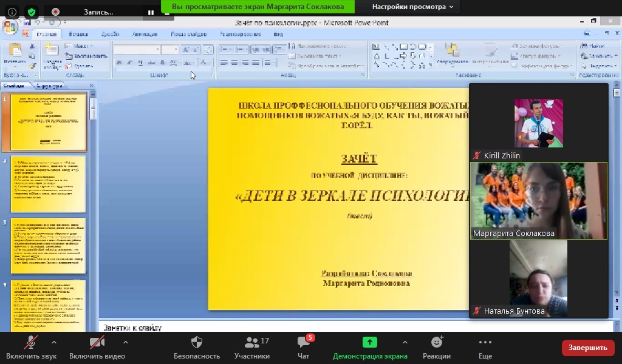Switch to the Вставка ribbon tab

78,35
